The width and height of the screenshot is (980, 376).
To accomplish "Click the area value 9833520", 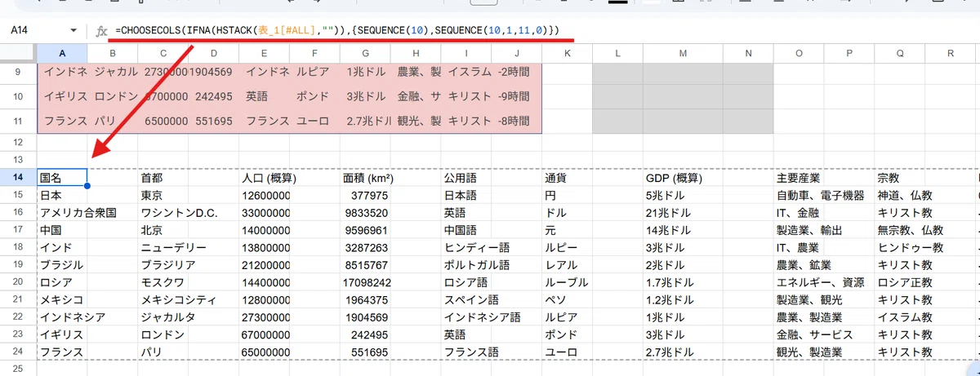I will point(365,212).
